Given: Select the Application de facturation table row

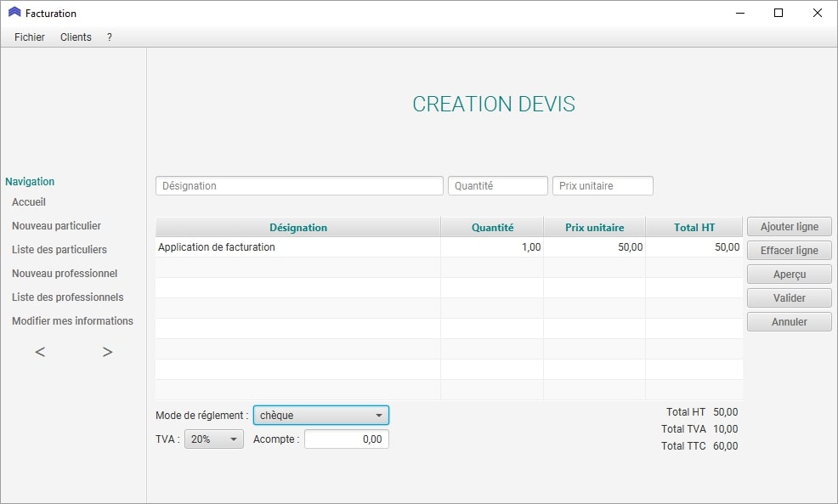Looking at the screenshot, I should click(297, 247).
